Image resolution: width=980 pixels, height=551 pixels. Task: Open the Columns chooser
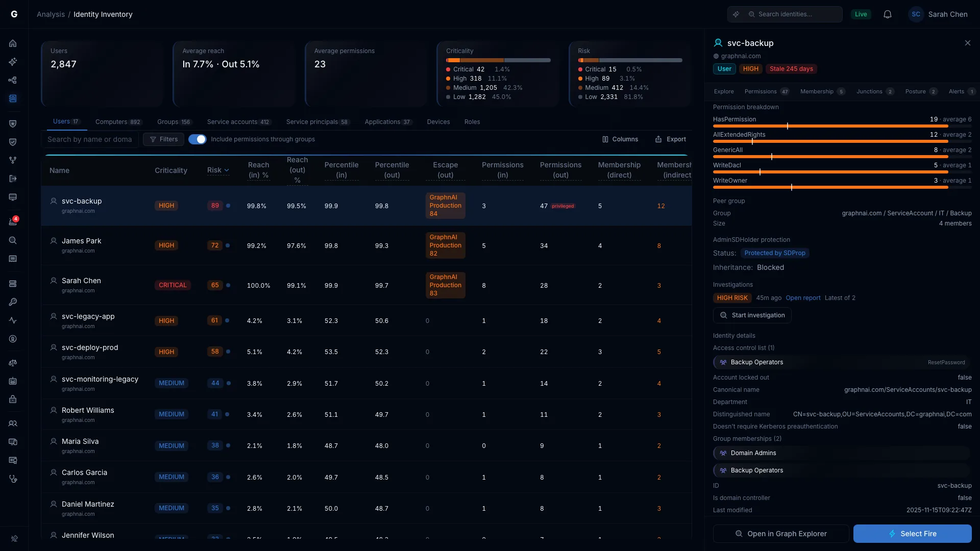point(620,139)
